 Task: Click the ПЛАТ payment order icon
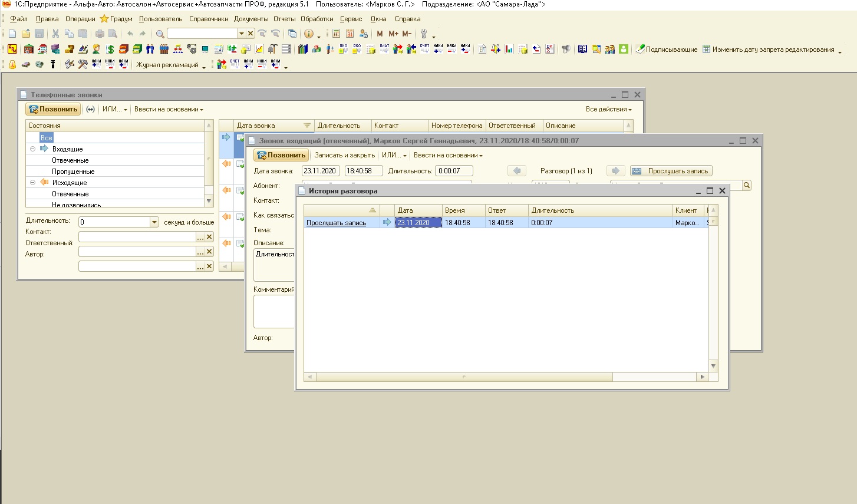coord(384,49)
